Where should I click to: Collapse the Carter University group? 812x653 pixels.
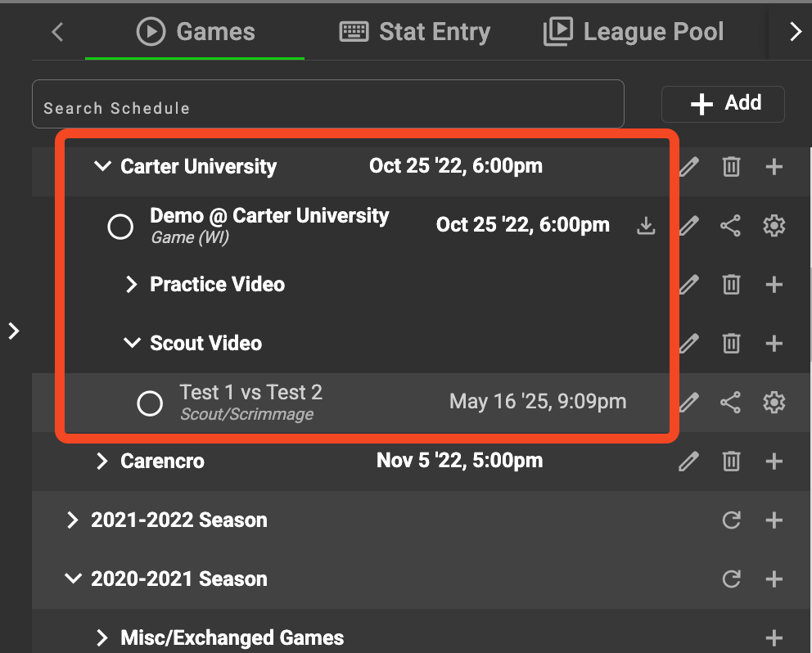(102, 166)
